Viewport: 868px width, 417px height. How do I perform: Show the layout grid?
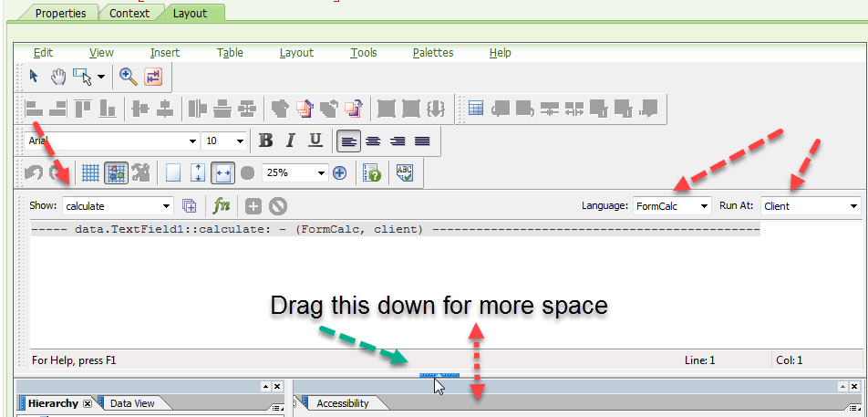[89, 172]
